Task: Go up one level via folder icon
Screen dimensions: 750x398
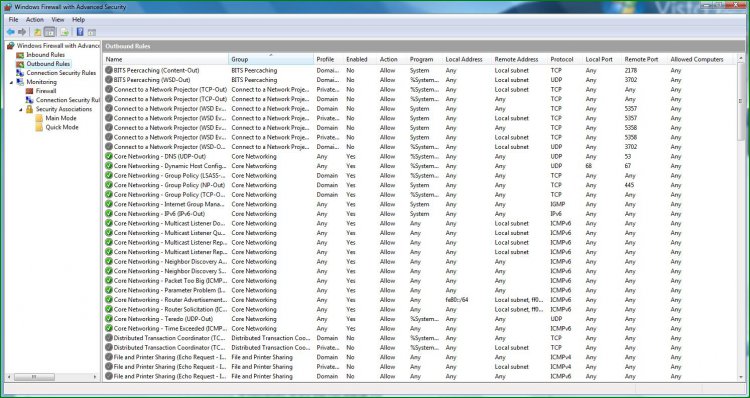Action: tap(37, 32)
